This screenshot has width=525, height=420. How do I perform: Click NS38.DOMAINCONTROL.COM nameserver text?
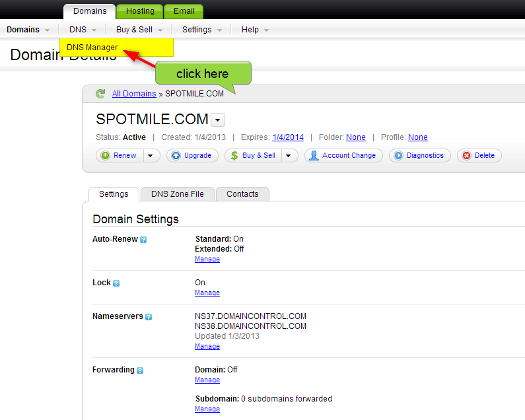250,326
